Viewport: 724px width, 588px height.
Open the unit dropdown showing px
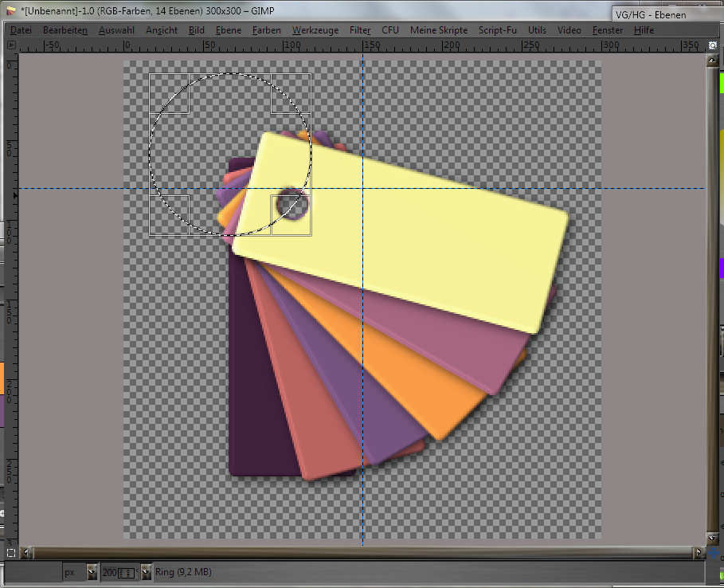pyautogui.click(x=92, y=572)
